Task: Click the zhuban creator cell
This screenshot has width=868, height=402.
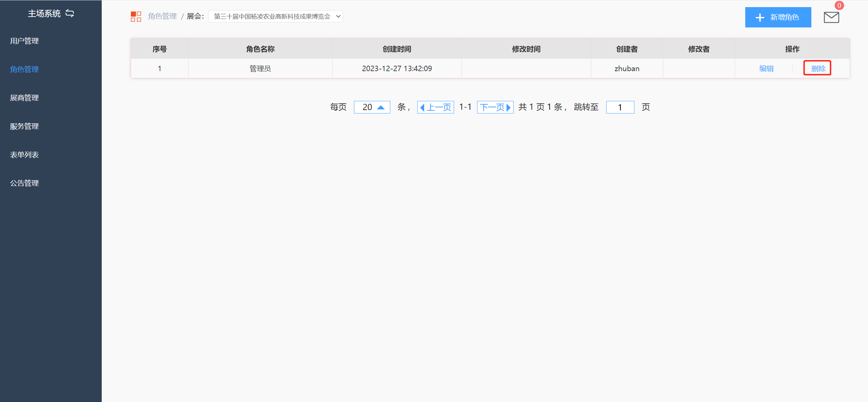Action: (x=627, y=68)
